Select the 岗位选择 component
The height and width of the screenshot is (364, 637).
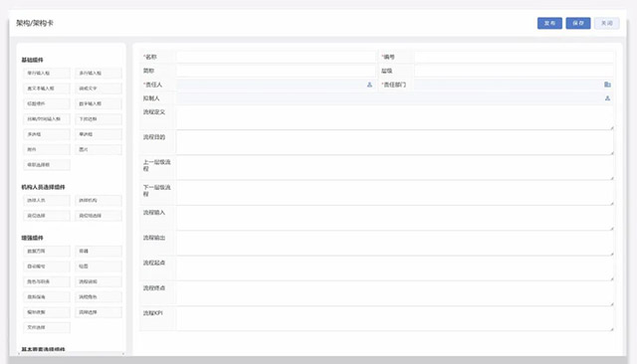(x=47, y=216)
